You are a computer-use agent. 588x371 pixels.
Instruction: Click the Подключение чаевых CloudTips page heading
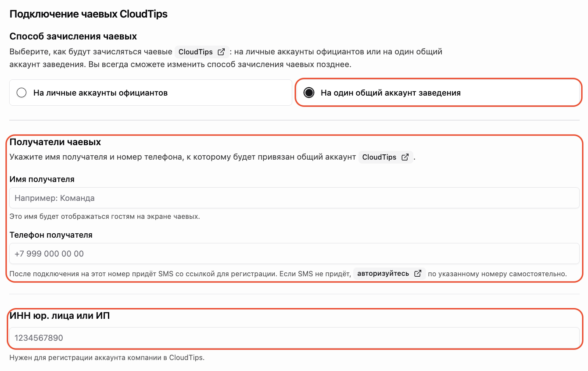point(89,14)
